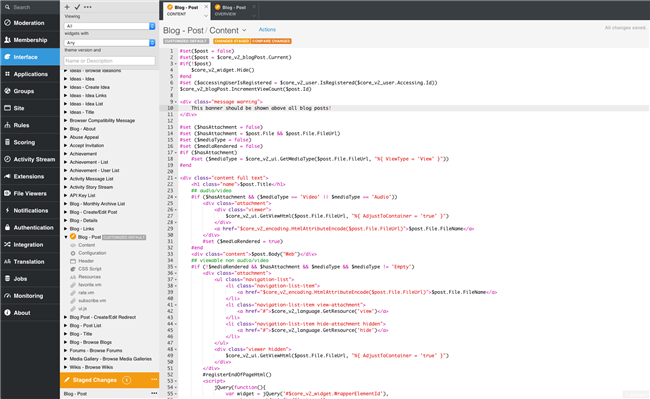Open the Jobs icon
This screenshot has height=399, width=650.
tap(7, 278)
